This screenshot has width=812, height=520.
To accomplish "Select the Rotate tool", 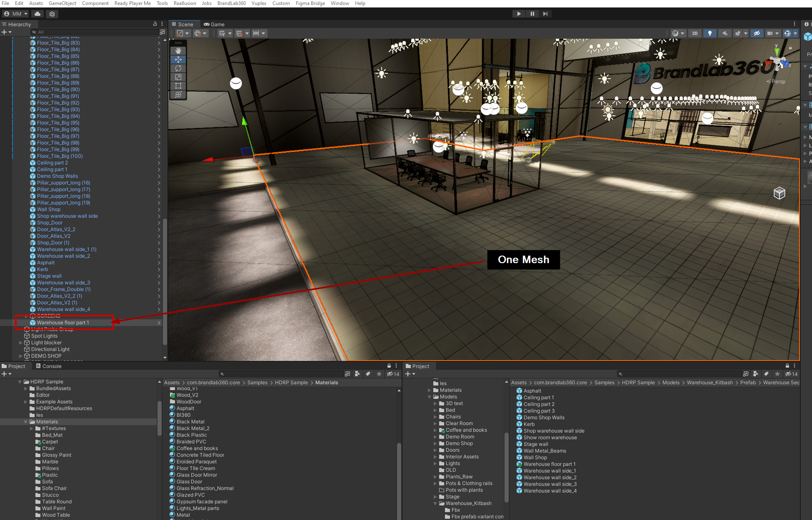I will pyautogui.click(x=178, y=68).
